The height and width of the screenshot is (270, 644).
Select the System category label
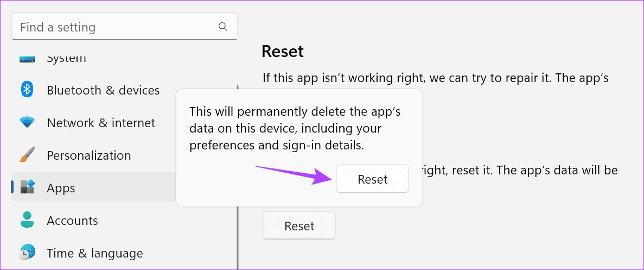tap(66, 59)
